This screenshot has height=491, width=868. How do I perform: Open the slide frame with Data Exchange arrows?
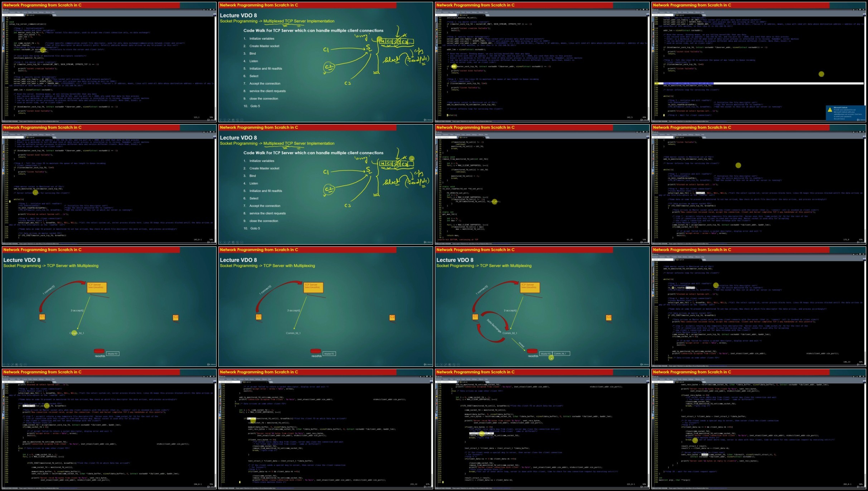click(x=542, y=306)
